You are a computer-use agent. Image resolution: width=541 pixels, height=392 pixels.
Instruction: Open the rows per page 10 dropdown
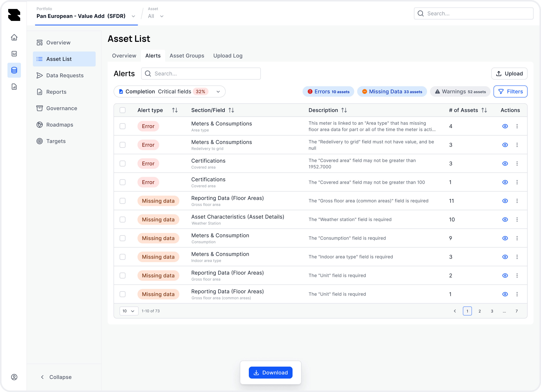[x=129, y=311]
